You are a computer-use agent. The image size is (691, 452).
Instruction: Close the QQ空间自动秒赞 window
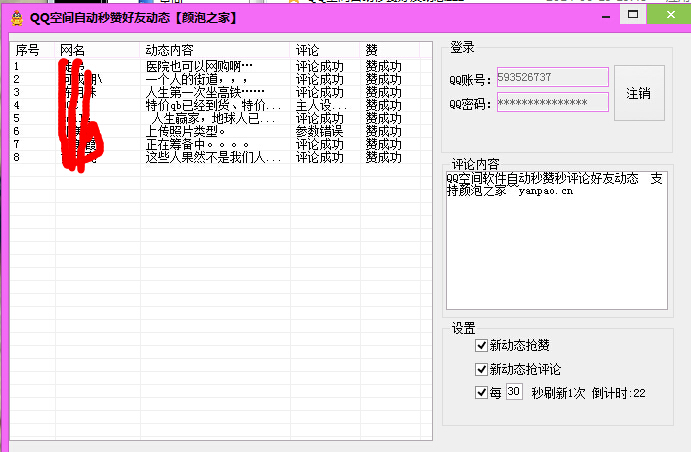click(666, 16)
